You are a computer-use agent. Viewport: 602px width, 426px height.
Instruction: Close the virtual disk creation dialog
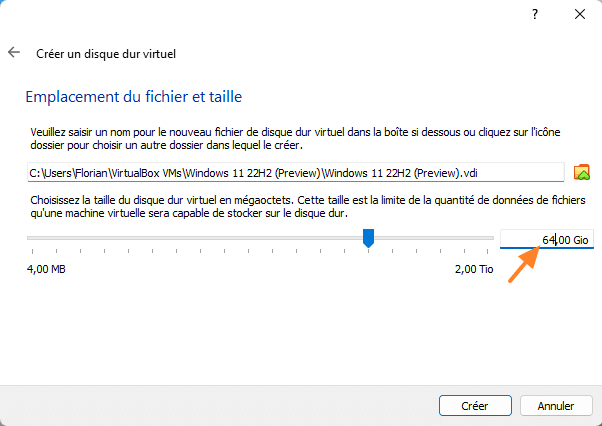[x=579, y=15]
